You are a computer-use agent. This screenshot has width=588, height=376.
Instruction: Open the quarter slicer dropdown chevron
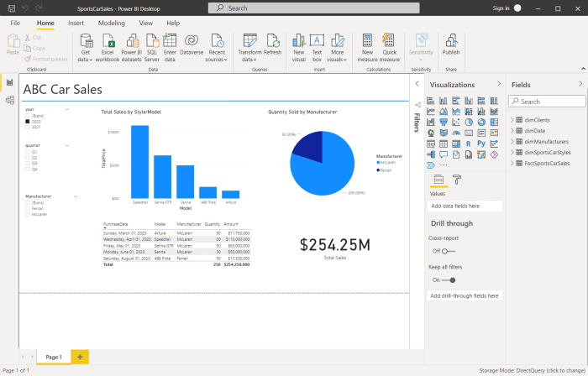[67, 146]
